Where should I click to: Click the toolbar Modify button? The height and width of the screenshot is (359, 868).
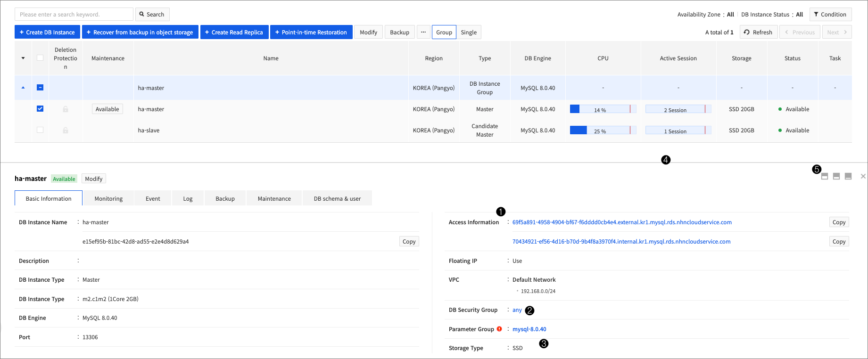pyautogui.click(x=368, y=32)
